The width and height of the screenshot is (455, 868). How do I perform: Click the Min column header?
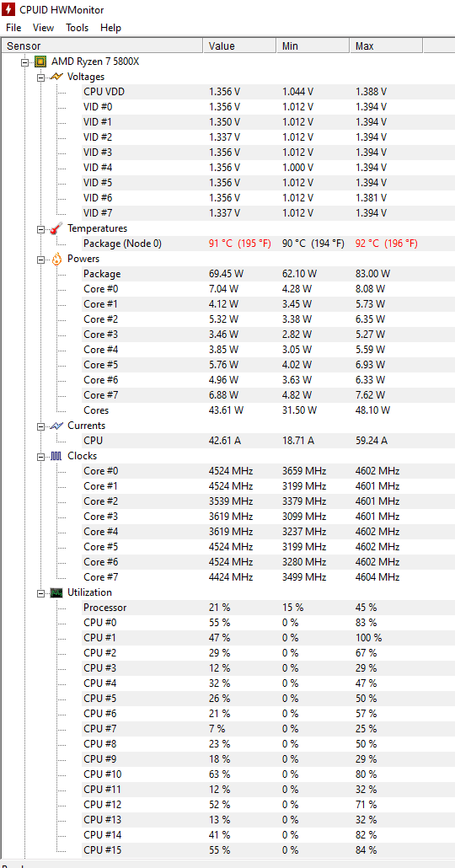313,46
